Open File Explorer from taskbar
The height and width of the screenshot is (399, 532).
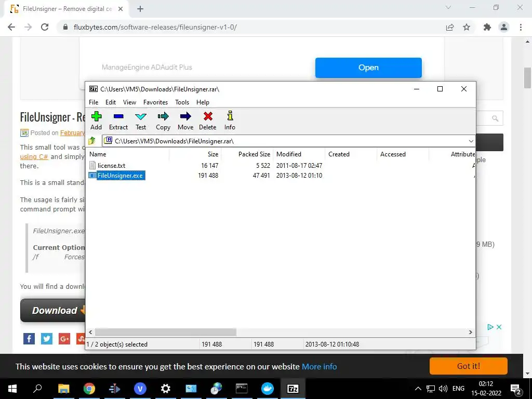click(x=63, y=389)
